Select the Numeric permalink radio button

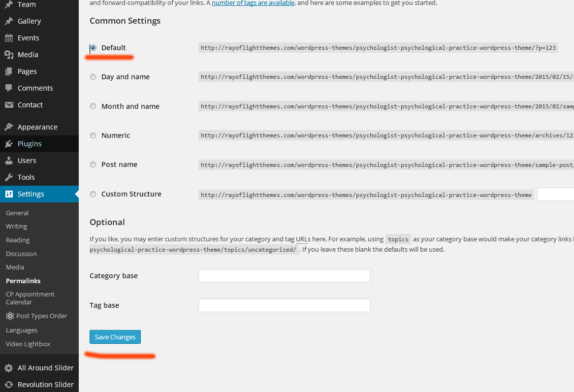93,135
